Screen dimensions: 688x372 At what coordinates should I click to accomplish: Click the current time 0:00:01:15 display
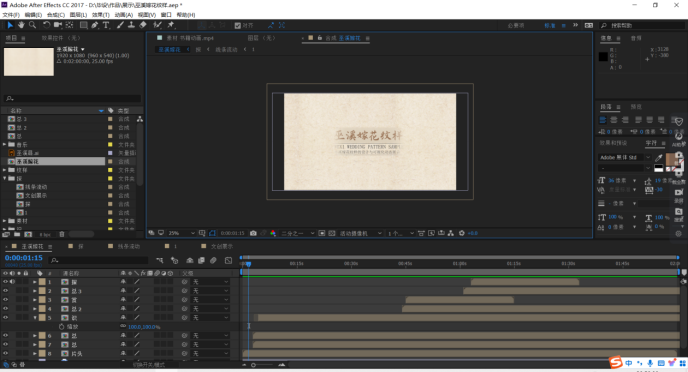click(x=24, y=258)
